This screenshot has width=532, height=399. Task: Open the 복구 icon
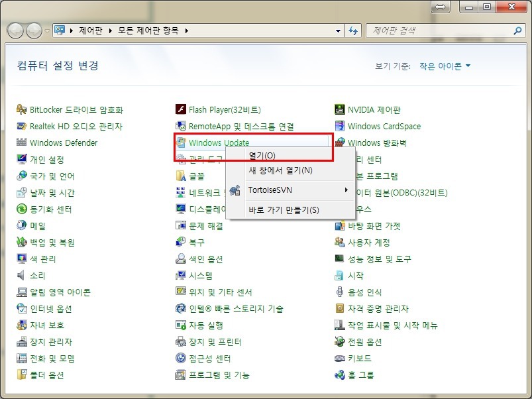181,241
